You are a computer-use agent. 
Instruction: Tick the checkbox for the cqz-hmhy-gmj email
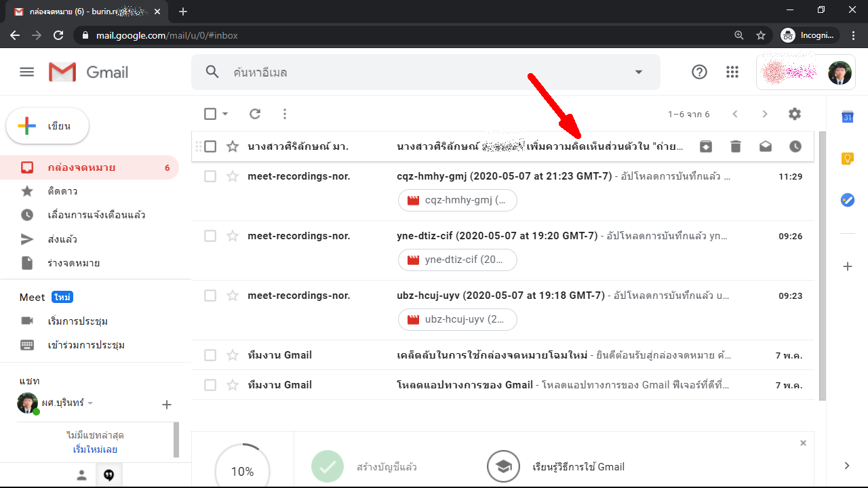point(210,176)
